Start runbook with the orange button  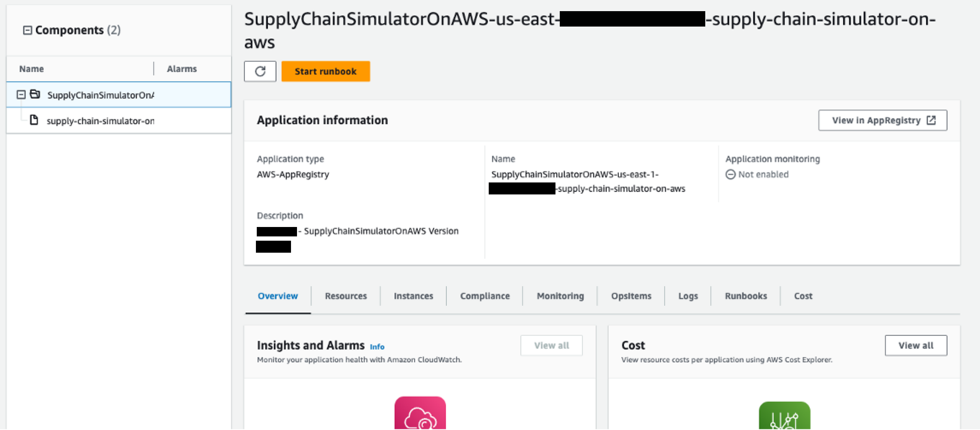326,71
